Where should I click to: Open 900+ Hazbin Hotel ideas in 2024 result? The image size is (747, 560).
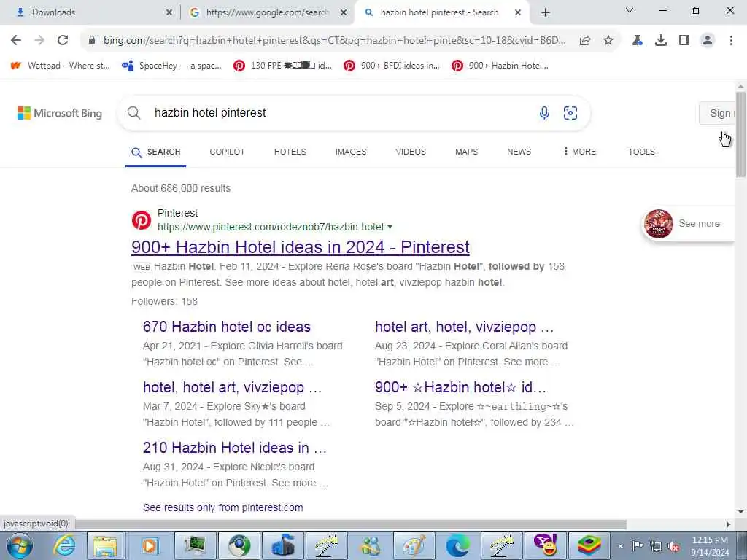[x=301, y=247]
